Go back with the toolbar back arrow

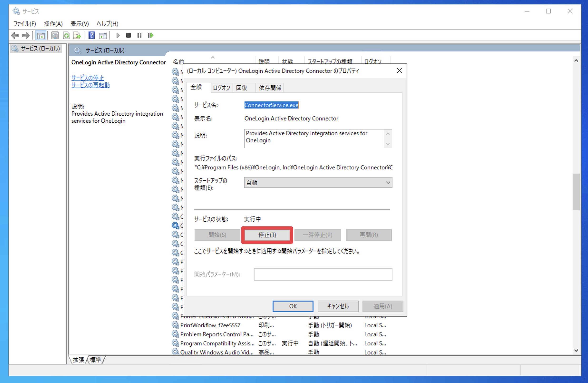pyautogui.click(x=15, y=36)
